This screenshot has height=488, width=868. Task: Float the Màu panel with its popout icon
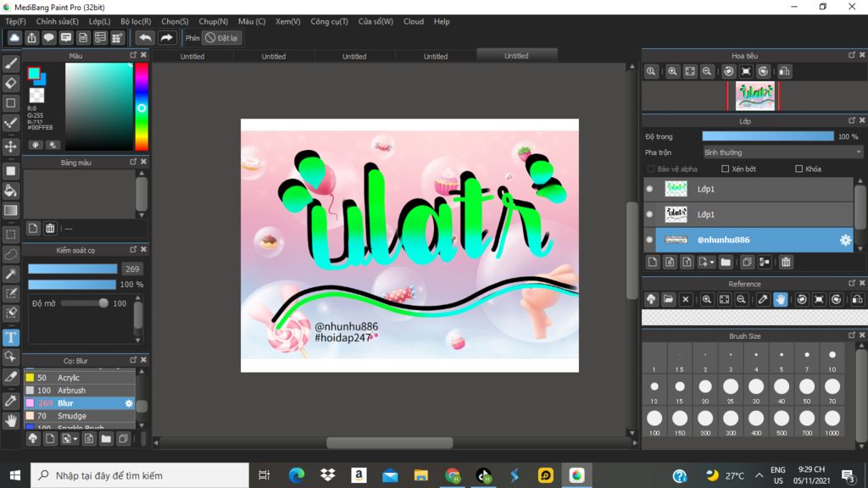(133, 55)
